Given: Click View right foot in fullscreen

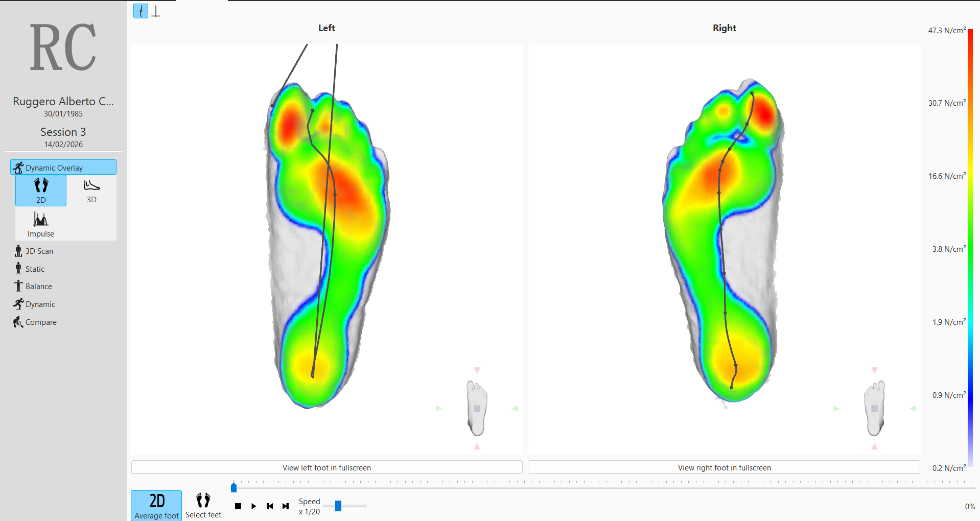Looking at the screenshot, I should [725, 467].
